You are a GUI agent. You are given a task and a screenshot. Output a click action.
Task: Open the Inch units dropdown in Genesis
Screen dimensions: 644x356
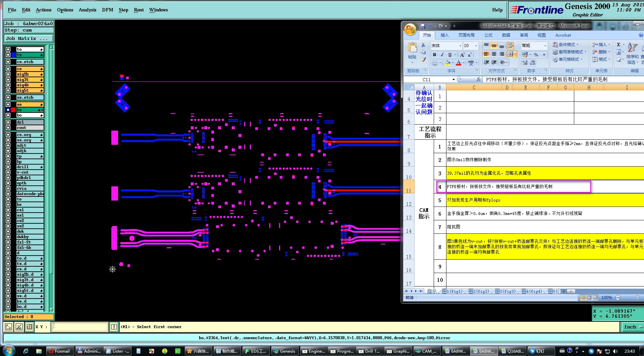click(x=633, y=327)
